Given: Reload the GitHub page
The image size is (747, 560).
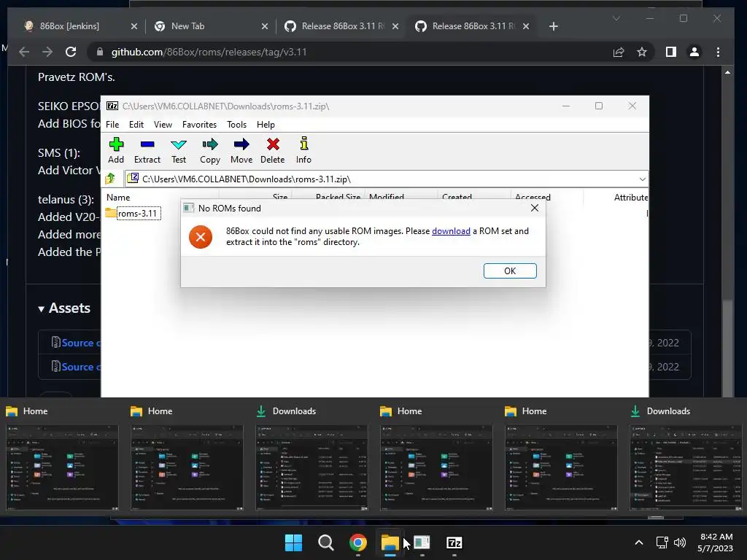Looking at the screenshot, I should coord(71,52).
